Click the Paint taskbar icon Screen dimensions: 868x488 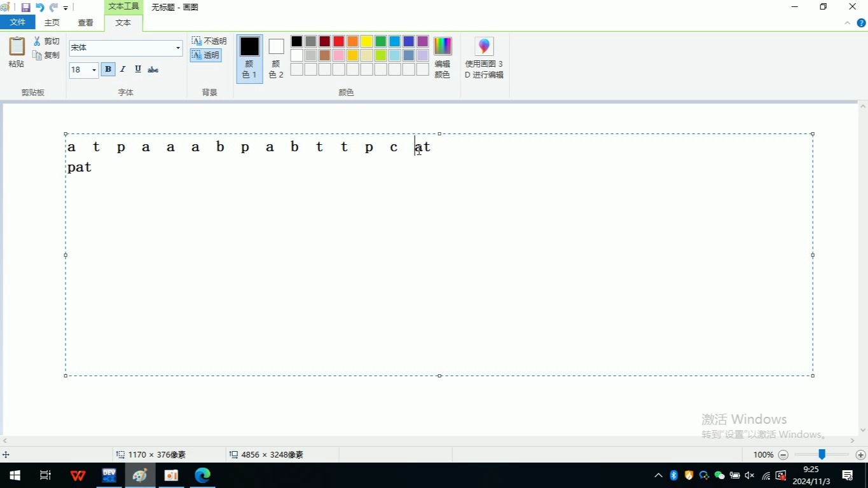pos(140,475)
